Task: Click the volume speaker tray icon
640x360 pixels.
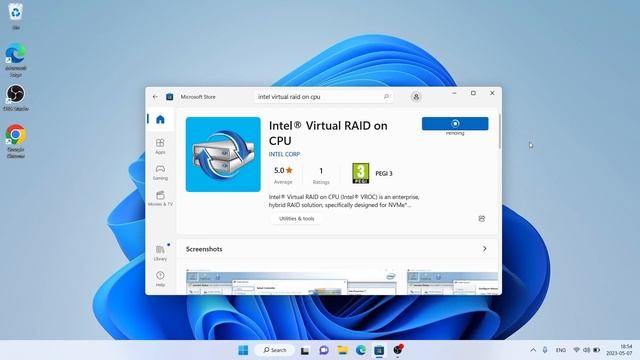Action: pyautogui.click(x=587, y=350)
